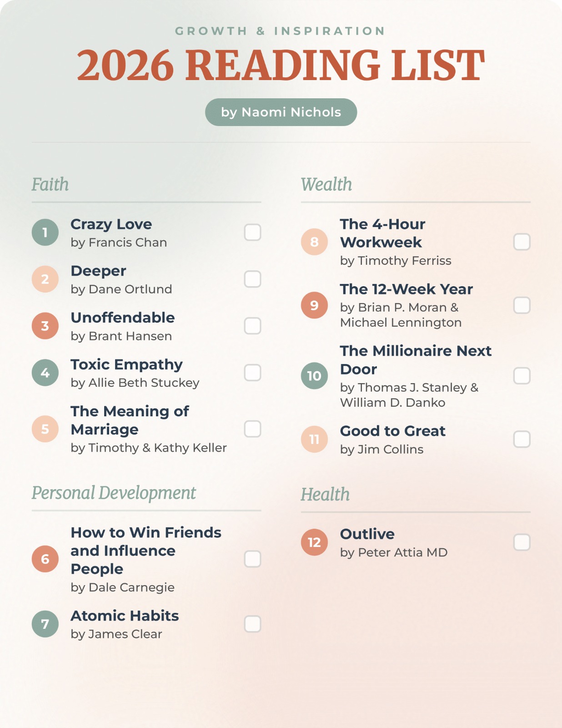Click the number 7 circle badge
The image size is (562, 728).
pos(45,624)
